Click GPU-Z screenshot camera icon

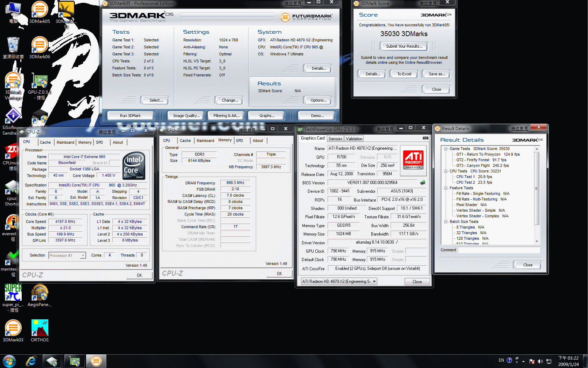[425, 138]
